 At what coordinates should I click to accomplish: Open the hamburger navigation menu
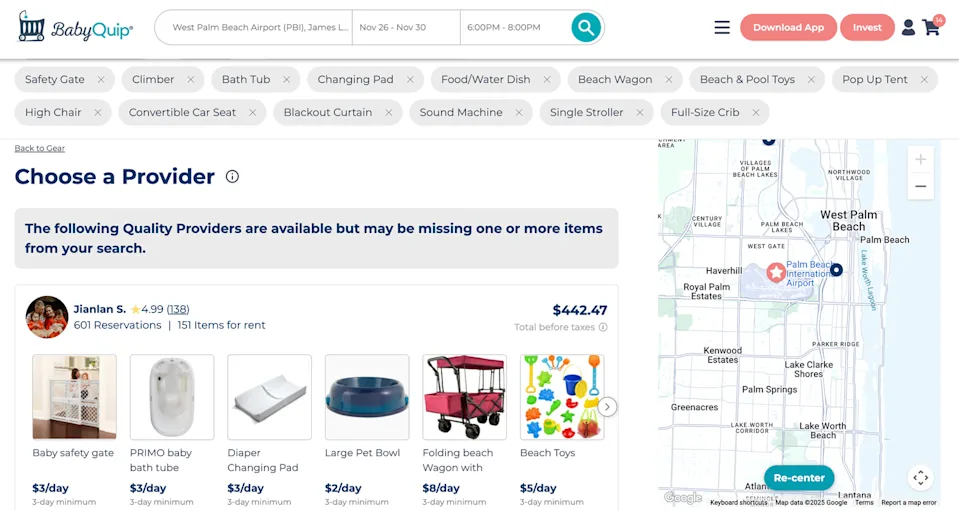pos(722,28)
